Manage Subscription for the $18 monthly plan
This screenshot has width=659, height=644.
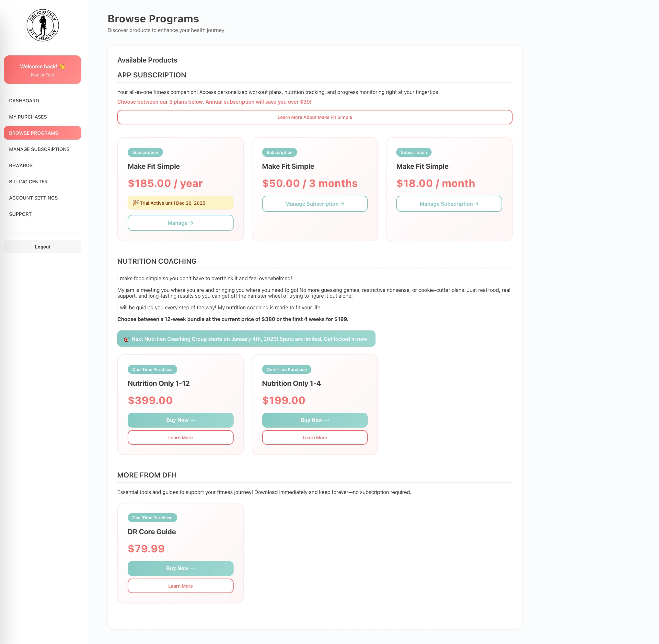click(x=449, y=204)
